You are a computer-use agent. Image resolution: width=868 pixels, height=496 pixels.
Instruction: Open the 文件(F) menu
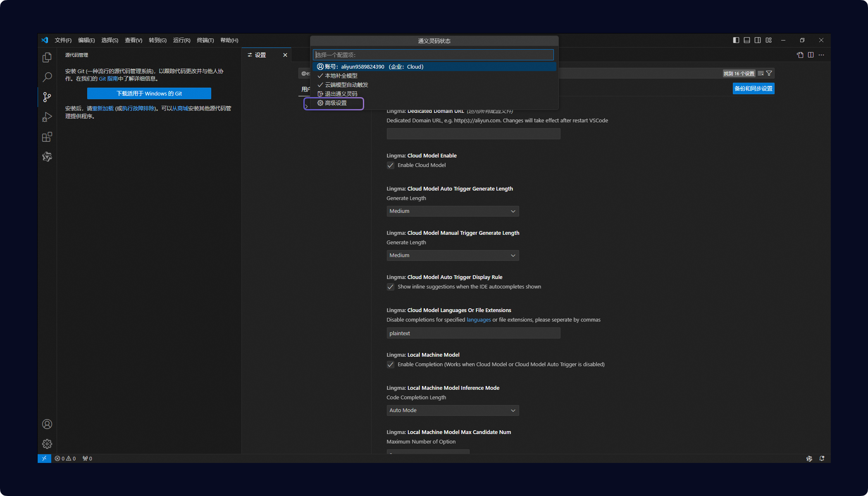coord(63,40)
